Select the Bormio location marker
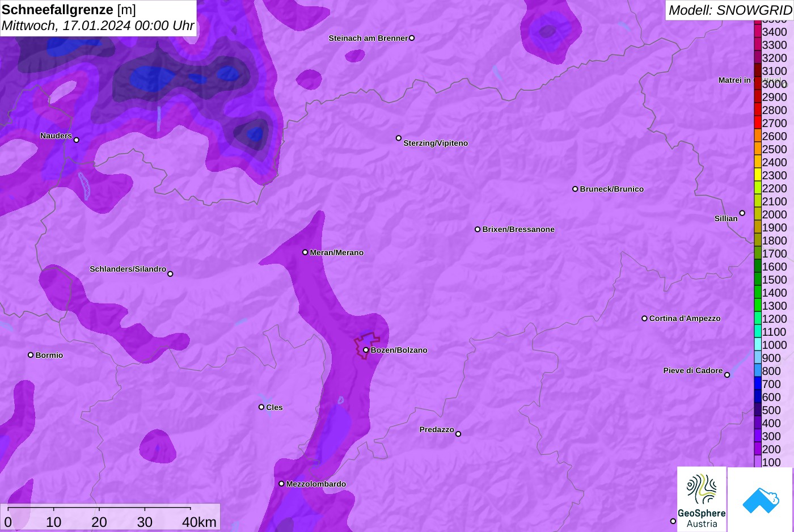The width and height of the screenshot is (794, 532). coord(31,355)
